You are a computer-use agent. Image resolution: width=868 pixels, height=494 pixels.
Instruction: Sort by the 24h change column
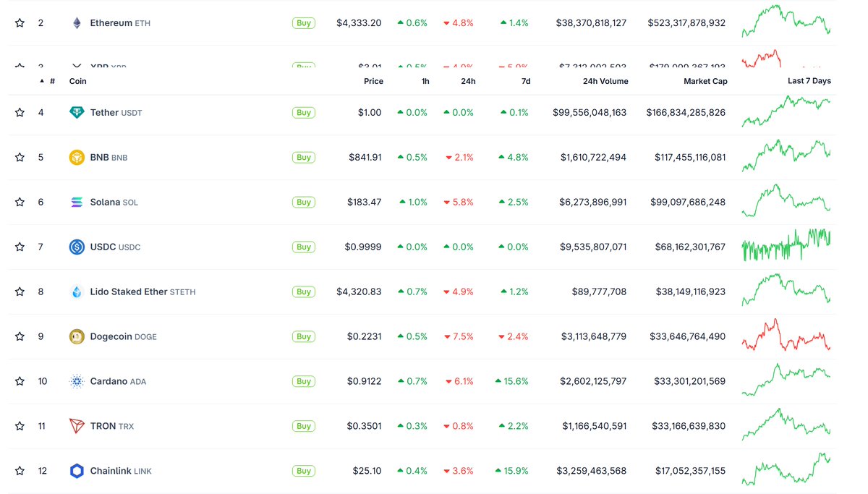[x=468, y=81]
